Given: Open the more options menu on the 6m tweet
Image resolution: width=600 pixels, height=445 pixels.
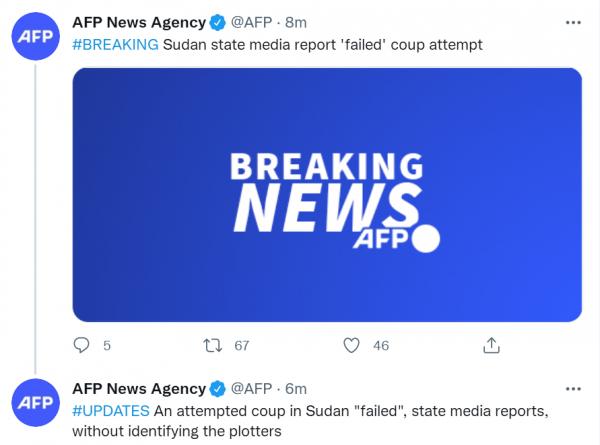Looking at the screenshot, I should [x=573, y=387].
